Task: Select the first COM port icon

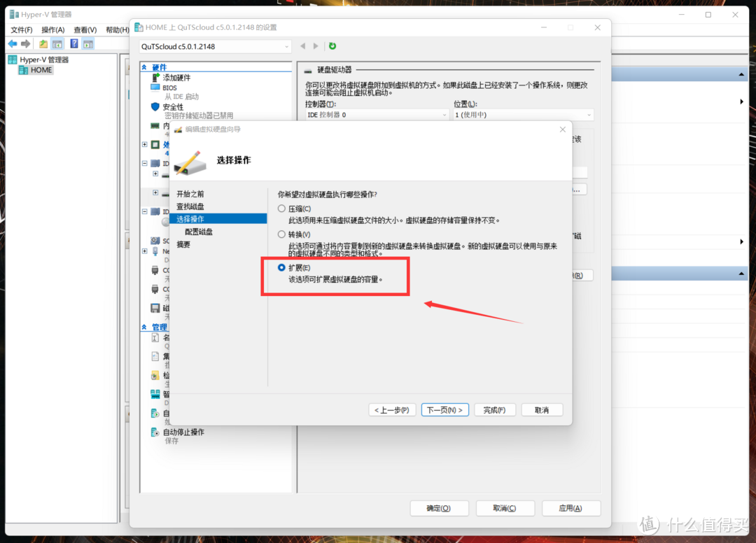Action: coord(155,270)
